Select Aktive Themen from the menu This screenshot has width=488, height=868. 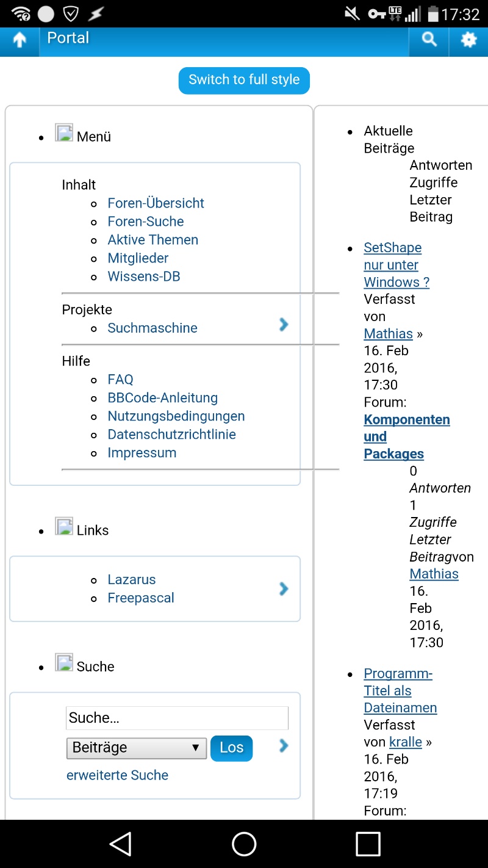click(x=152, y=240)
